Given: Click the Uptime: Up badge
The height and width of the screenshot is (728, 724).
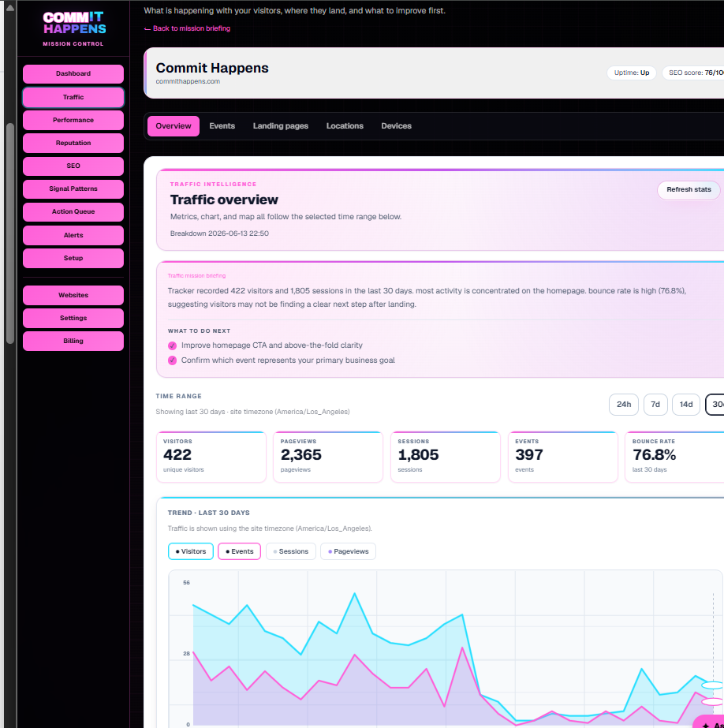Looking at the screenshot, I should [x=631, y=73].
